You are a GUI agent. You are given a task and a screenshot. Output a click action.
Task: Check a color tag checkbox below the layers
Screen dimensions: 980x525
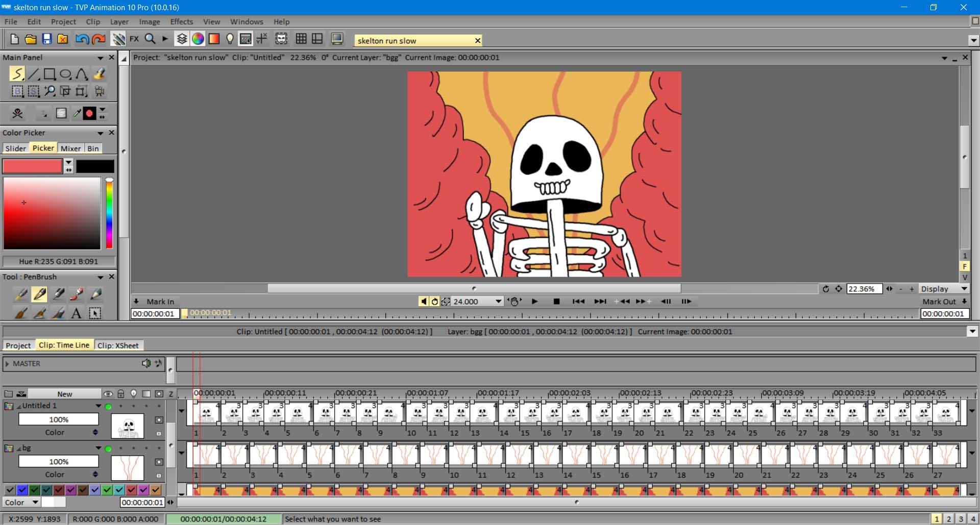(9, 490)
